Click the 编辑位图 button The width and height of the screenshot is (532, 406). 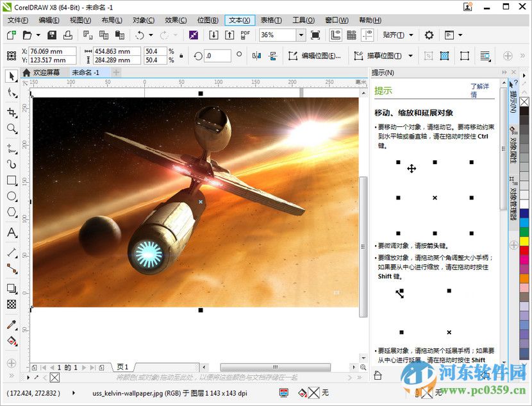tap(320, 56)
